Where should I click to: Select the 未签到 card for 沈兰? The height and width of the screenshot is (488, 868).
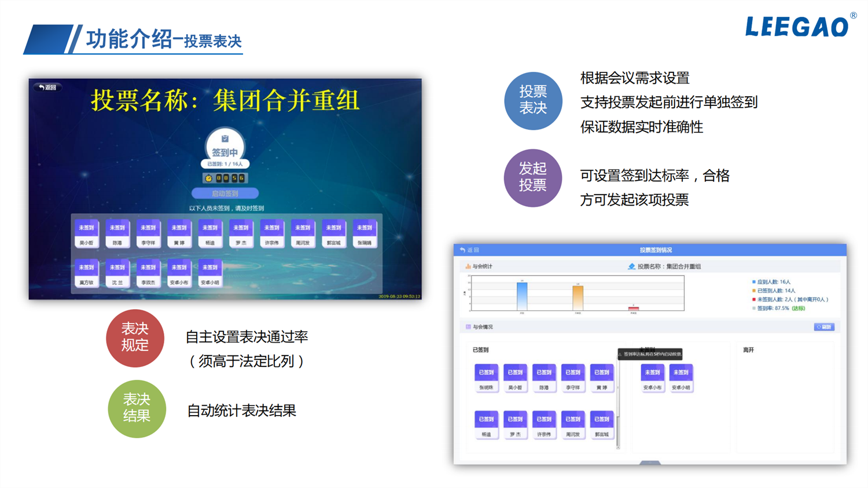[117, 273]
